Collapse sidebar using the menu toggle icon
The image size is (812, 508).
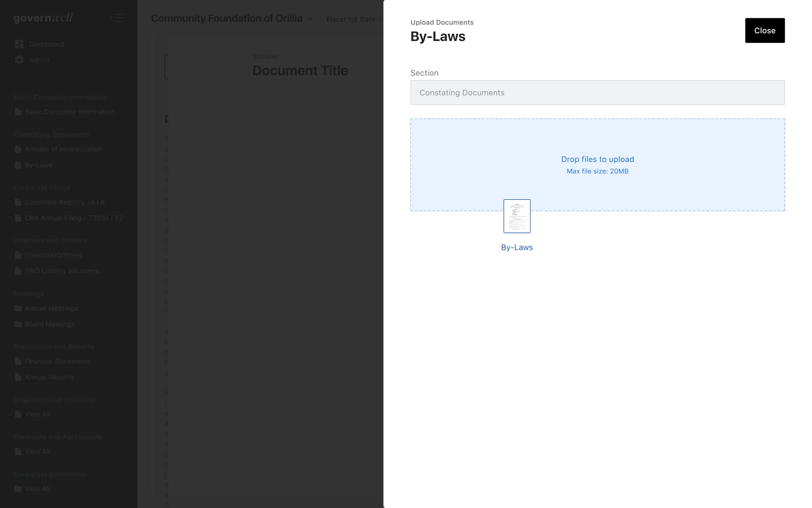tap(117, 18)
